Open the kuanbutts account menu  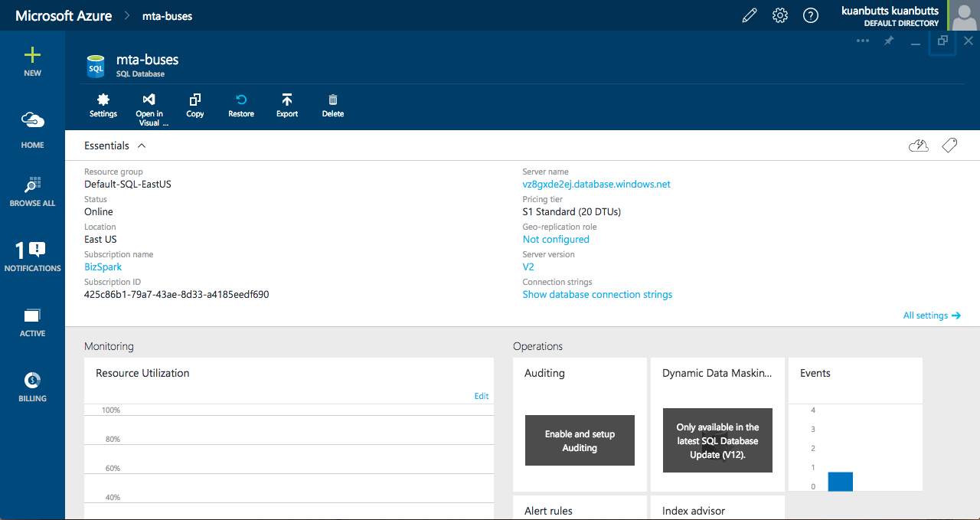pos(890,15)
